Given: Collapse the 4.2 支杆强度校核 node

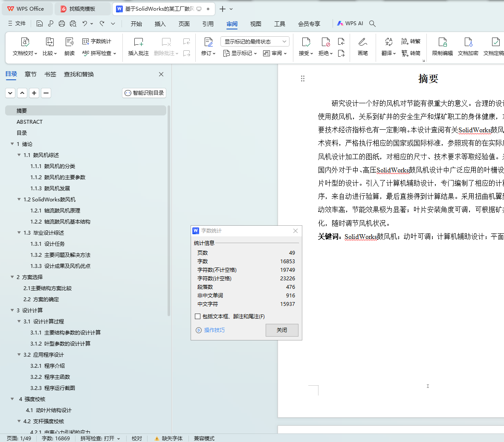Looking at the screenshot, I should tap(19, 421).
